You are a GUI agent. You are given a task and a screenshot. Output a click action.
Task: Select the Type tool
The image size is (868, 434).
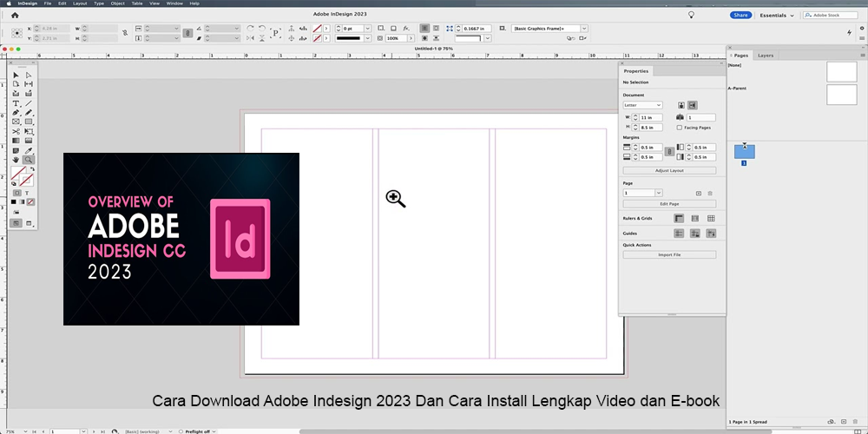[x=16, y=103]
